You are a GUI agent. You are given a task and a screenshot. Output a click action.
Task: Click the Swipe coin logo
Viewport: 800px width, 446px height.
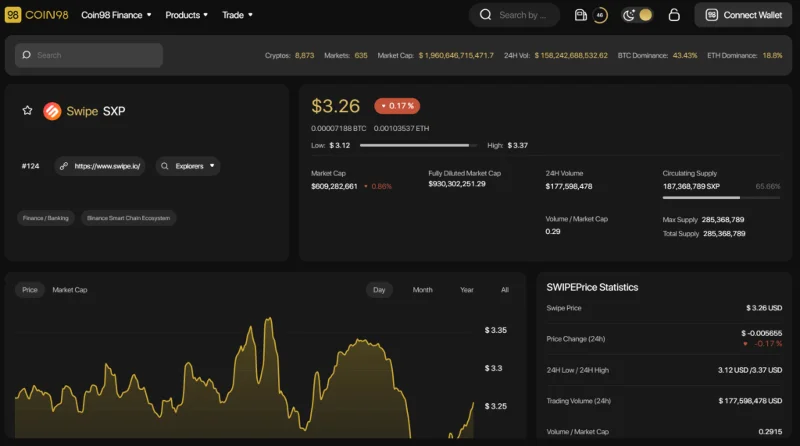click(x=52, y=111)
